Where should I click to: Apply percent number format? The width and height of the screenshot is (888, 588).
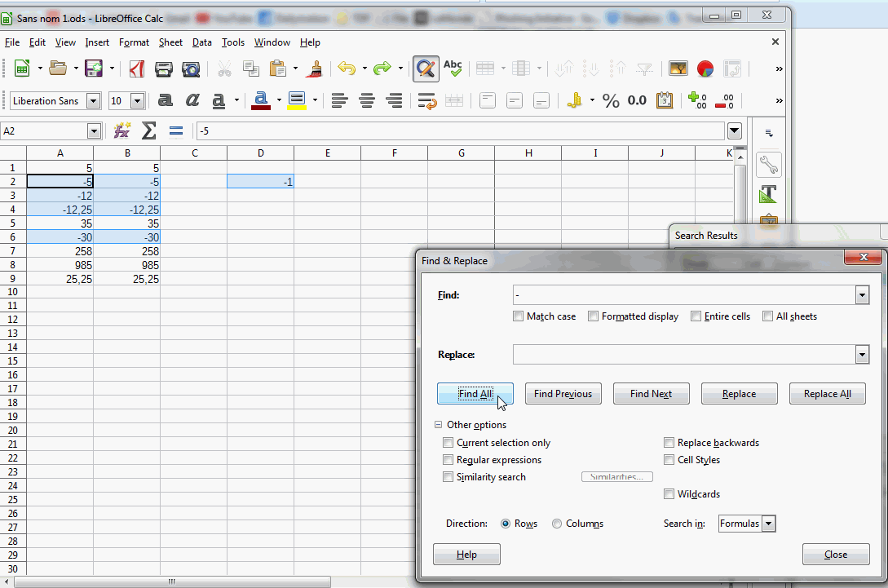pyautogui.click(x=611, y=100)
